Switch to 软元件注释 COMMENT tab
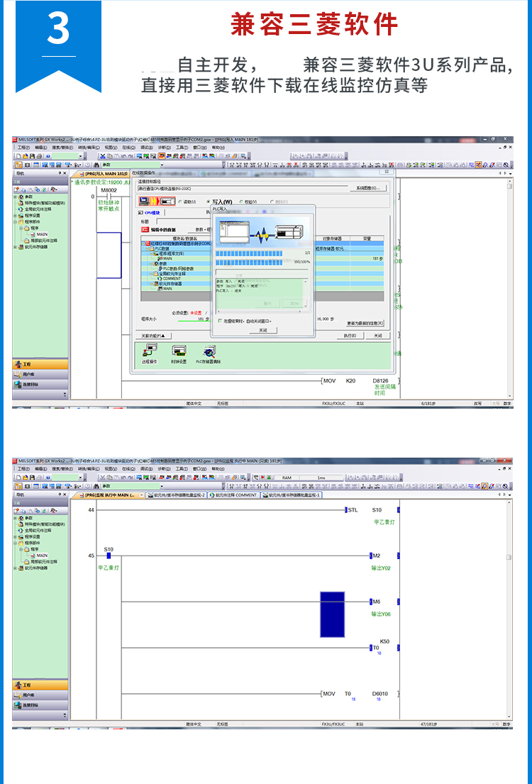The height and width of the screenshot is (784, 532). pyautogui.click(x=234, y=495)
